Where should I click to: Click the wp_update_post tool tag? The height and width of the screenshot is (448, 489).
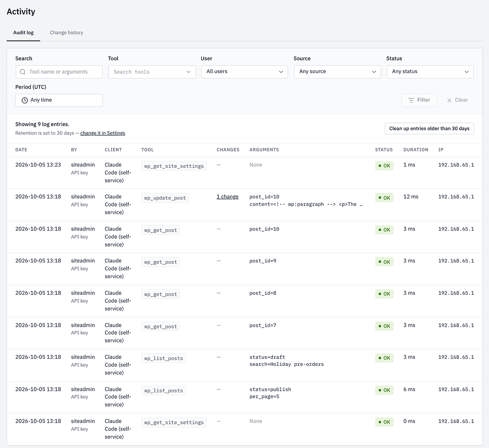point(165,198)
